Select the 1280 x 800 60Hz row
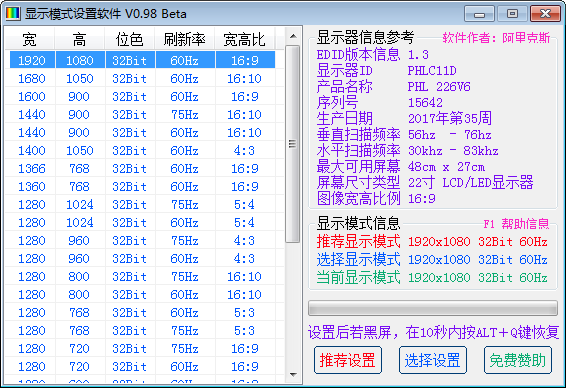 [x=143, y=295]
